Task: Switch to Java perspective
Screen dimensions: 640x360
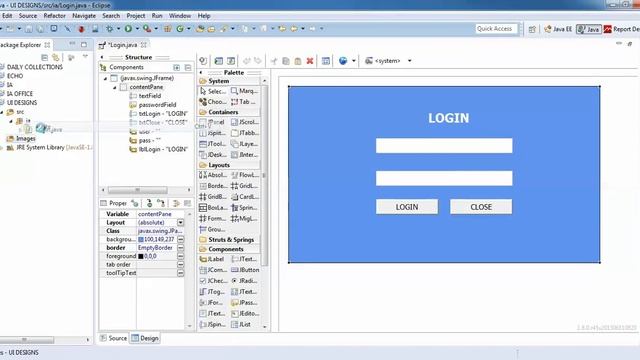Action: [x=589, y=29]
